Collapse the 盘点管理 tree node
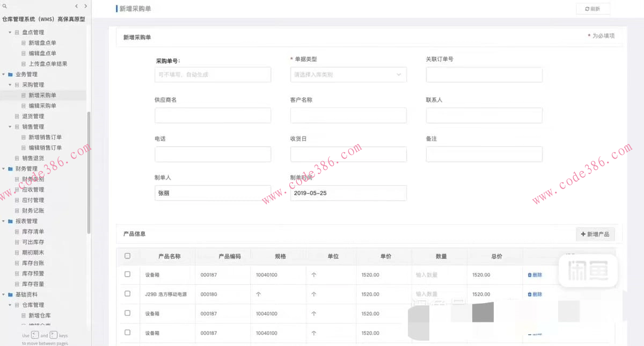 10,32
